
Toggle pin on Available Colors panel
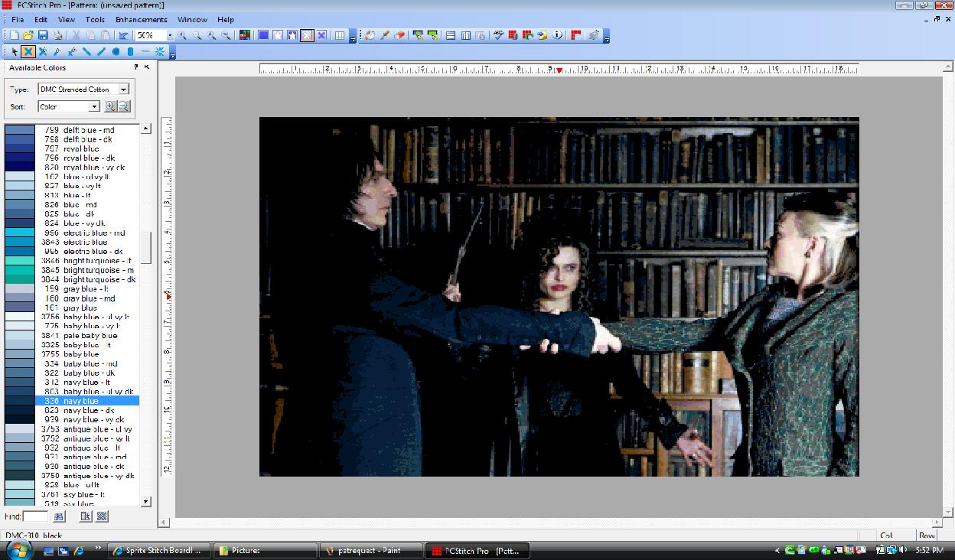pos(136,67)
